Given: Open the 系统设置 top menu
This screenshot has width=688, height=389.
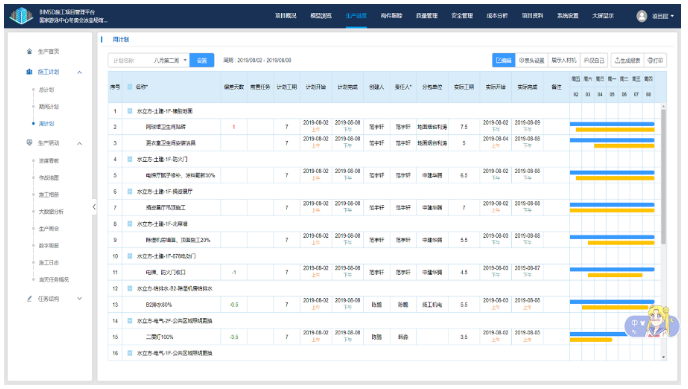Looking at the screenshot, I should click(567, 16).
